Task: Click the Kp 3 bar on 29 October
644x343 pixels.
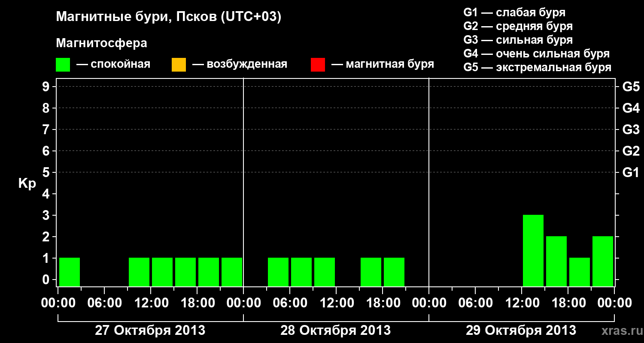Action: (x=533, y=250)
